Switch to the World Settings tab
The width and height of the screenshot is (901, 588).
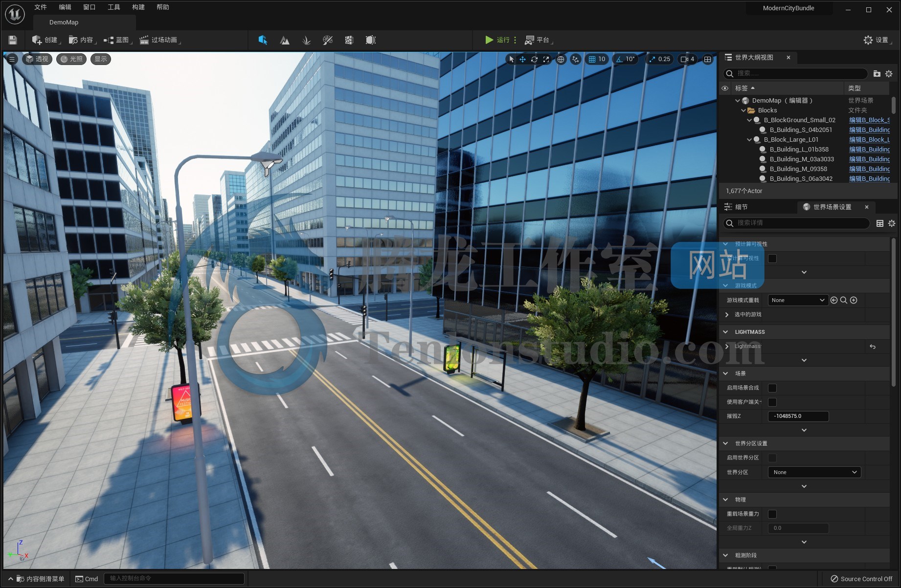(x=832, y=207)
